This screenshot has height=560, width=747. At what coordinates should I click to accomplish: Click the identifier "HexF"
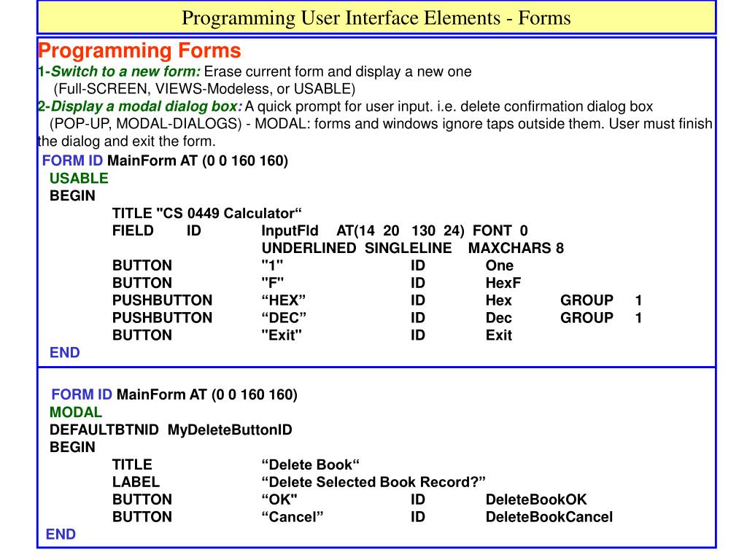[x=503, y=283]
